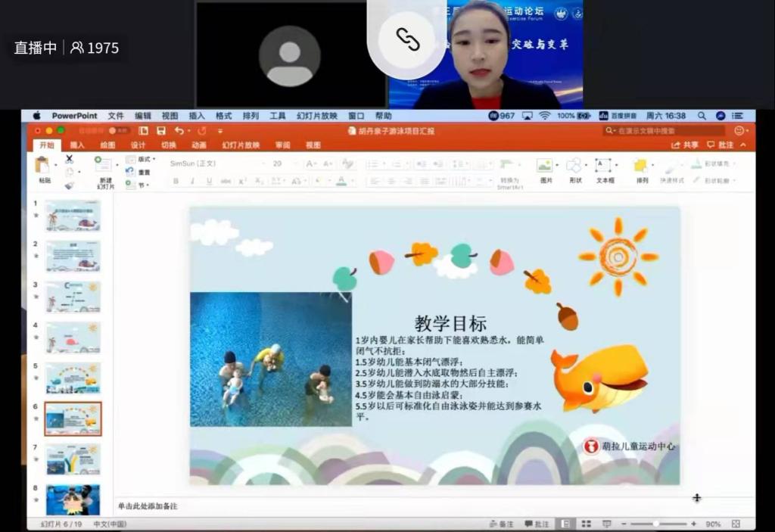
Task: Switch to slide sorter view in status bar
Action: (x=586, y=524)
